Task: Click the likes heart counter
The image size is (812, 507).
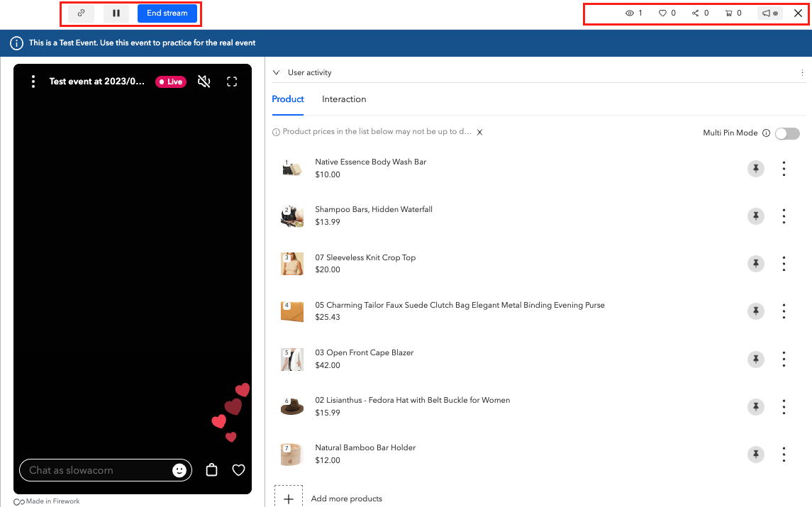Action: [664, 13]
